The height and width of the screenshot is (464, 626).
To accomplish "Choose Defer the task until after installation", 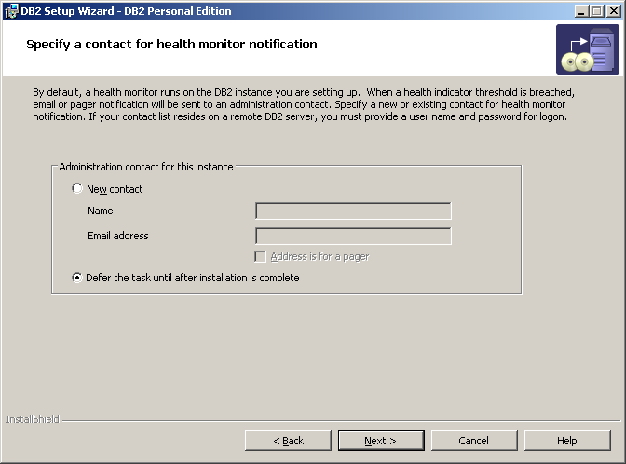I will click(x=77, y=278).
